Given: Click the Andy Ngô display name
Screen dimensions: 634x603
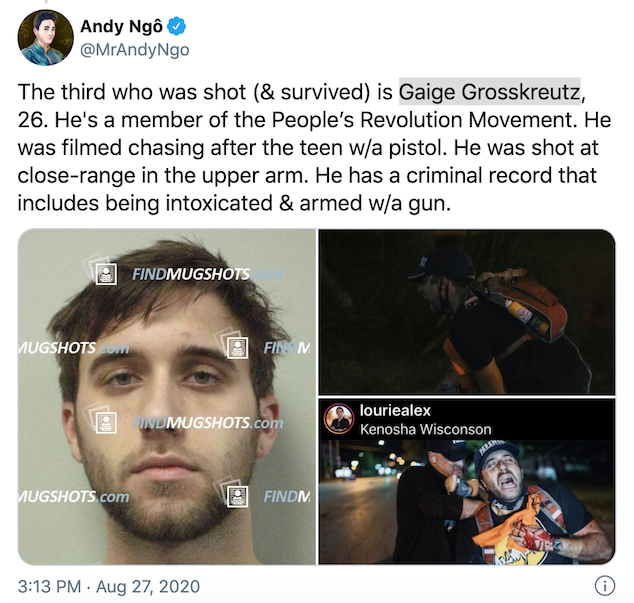Looking at the screenshot, I should click(x=121, y=27).
